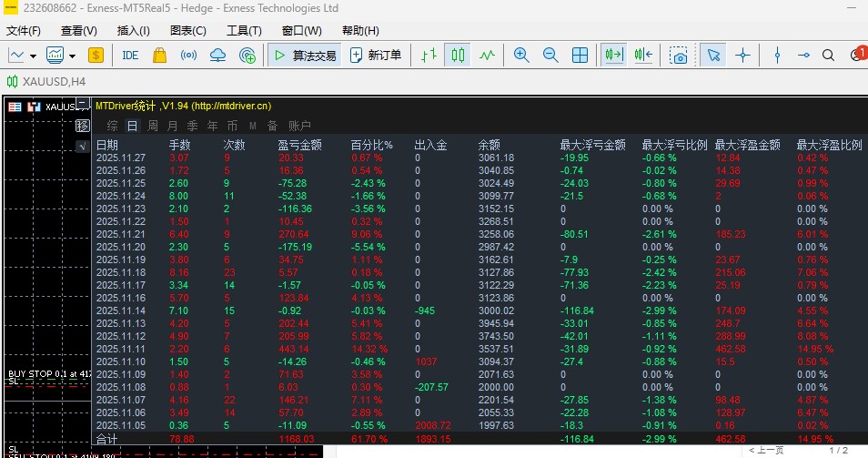The width and height of the screenshot is (868, 458).
Task: Switch to the 季 quarterly tab
Action: click(x=192, y=126)
